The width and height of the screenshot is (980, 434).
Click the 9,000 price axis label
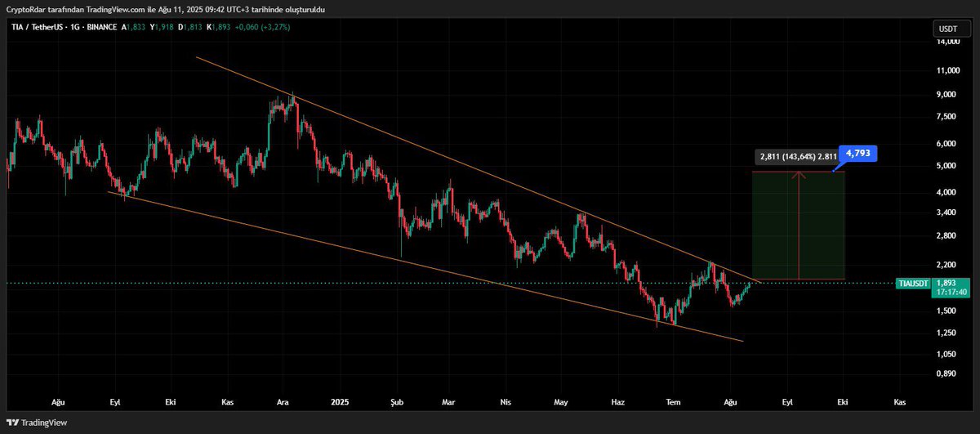pos(947,95)
